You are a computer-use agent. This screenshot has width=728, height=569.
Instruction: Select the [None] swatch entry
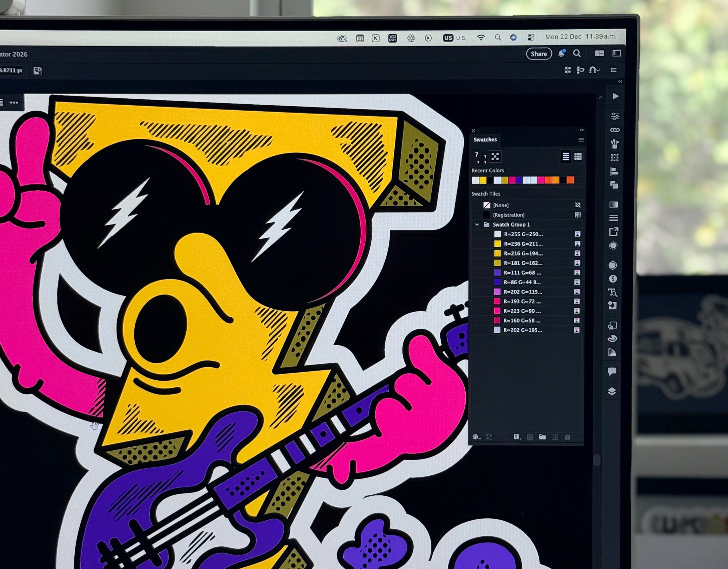(x=501, y=205)
